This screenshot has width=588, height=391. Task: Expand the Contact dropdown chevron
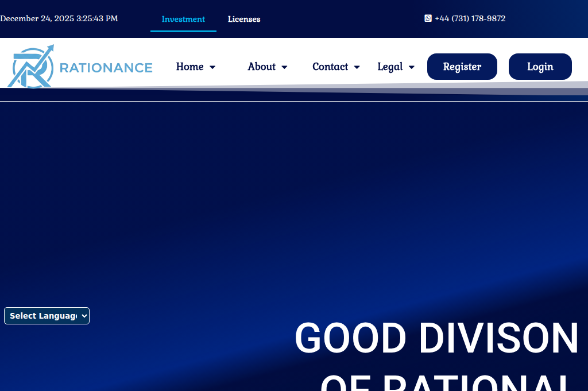[x=357, y=67]
